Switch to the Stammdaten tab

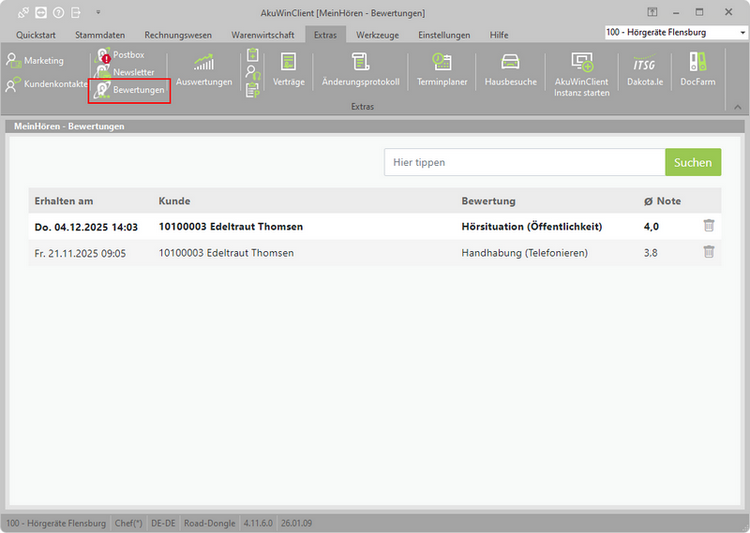tap(100, 35)
